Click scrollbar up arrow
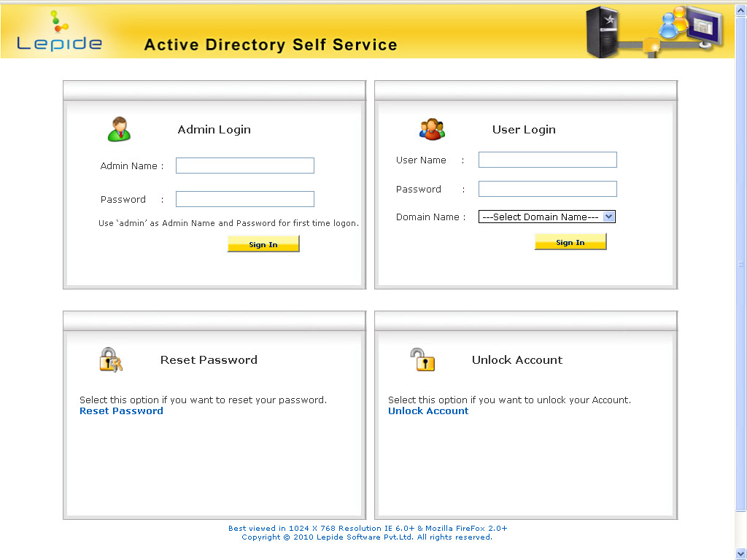Viewport: 747px width, 560px height. pyautogui.click(x=741, y=10)
